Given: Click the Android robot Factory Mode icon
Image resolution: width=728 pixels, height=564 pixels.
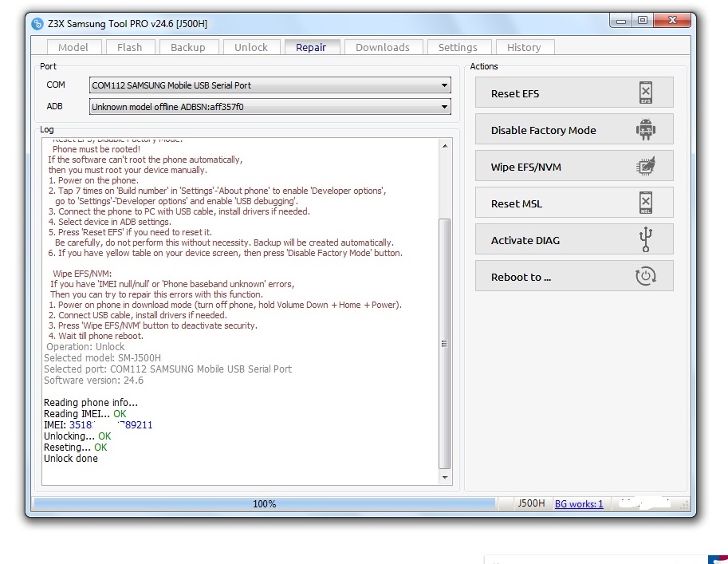Looking at the screenshot, I should [x=645, y=129].
